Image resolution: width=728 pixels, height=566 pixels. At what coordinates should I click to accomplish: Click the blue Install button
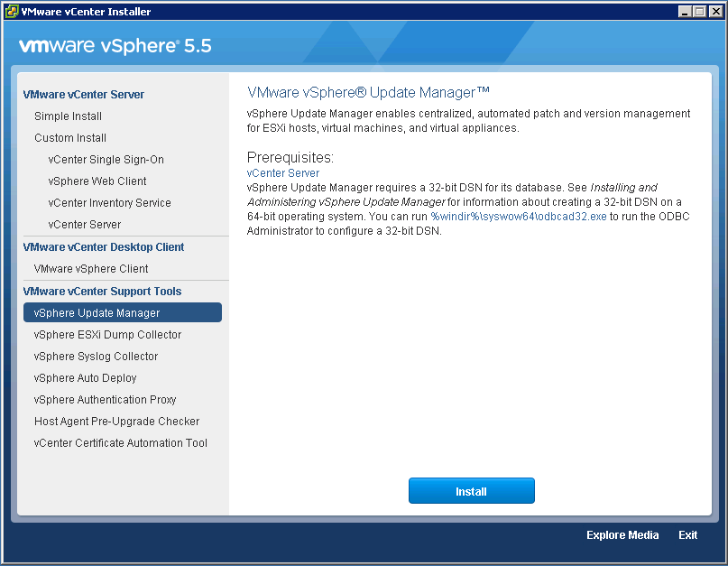[x=471, y=491]
